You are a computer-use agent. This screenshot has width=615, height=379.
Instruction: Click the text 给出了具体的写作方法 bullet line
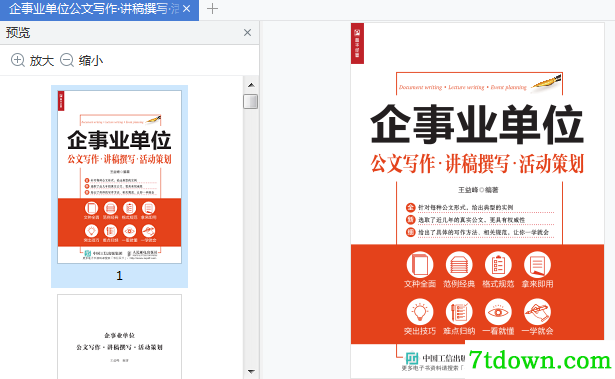click(483, 232)
